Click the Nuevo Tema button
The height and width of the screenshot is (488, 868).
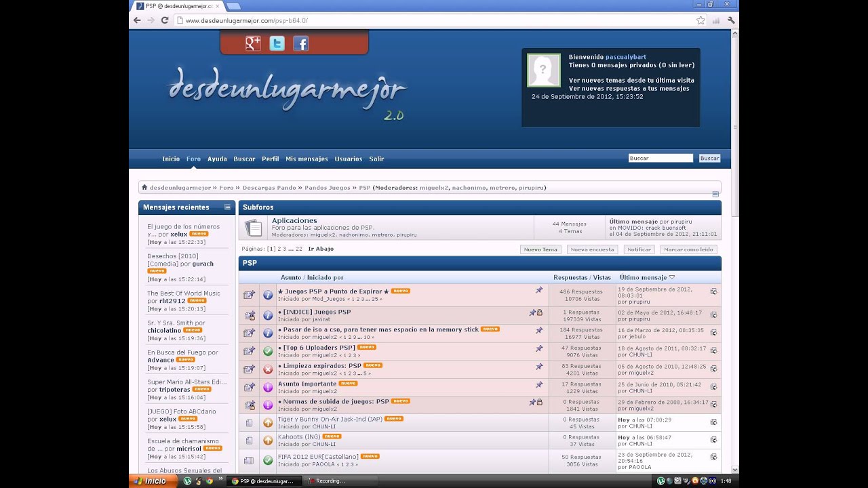540,249
